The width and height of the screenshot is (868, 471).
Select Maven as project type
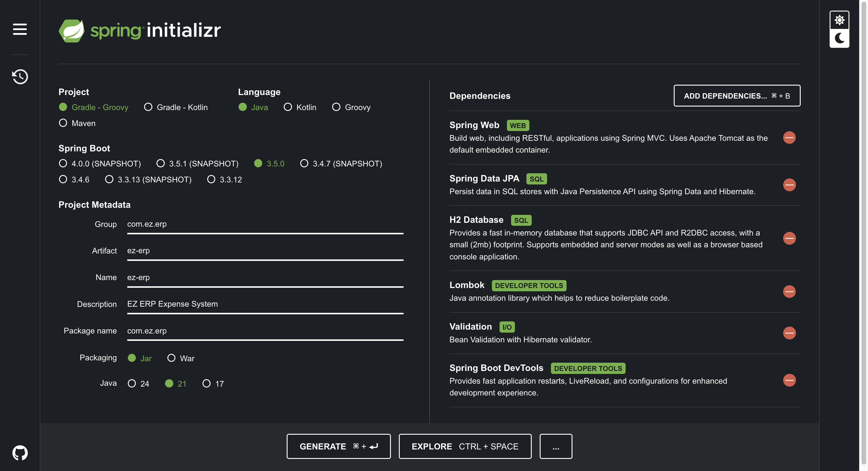coord(63,123)
